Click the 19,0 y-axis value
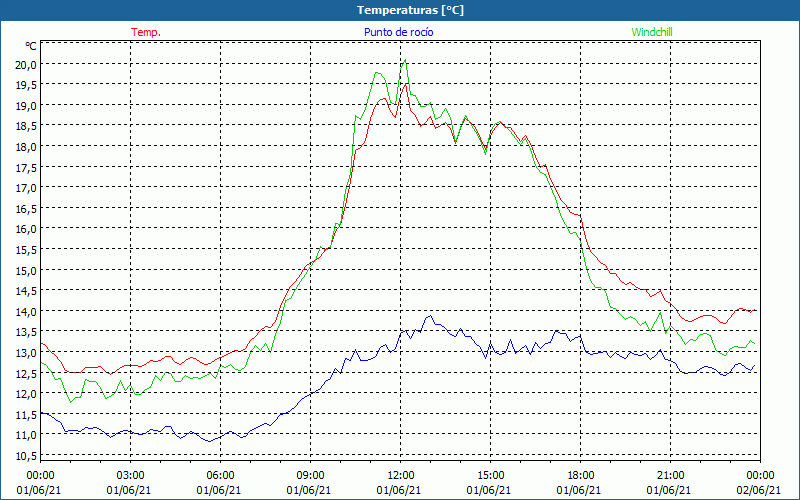The width and height of the screenshot is (800, 500). point(27,106)
